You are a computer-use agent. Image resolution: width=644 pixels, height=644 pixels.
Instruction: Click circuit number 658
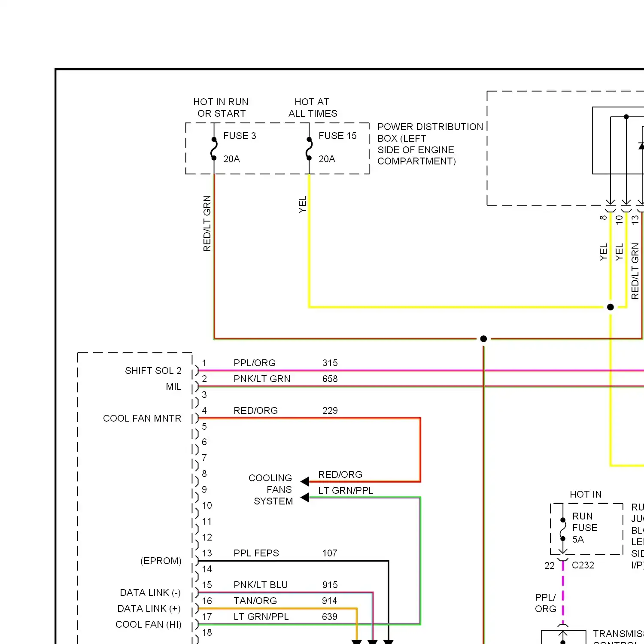coord(330,379)
